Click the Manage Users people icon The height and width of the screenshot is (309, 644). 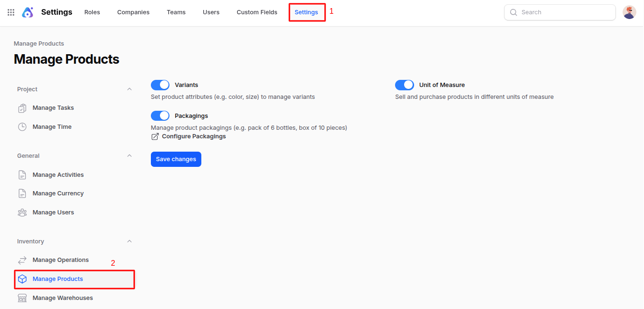click(22, 212)
